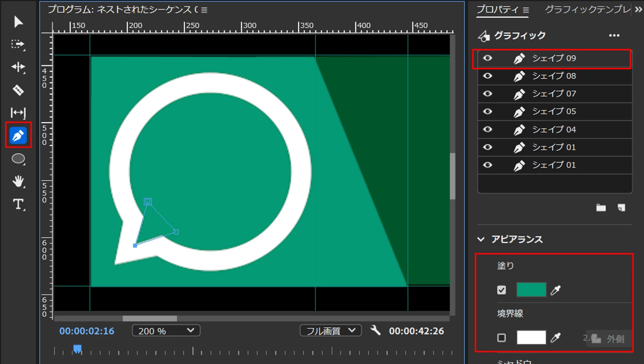
Task: Toggle the eye icon beside the 04 layer's lower neighbor シェイプ 01
Action: pos(488,147)
